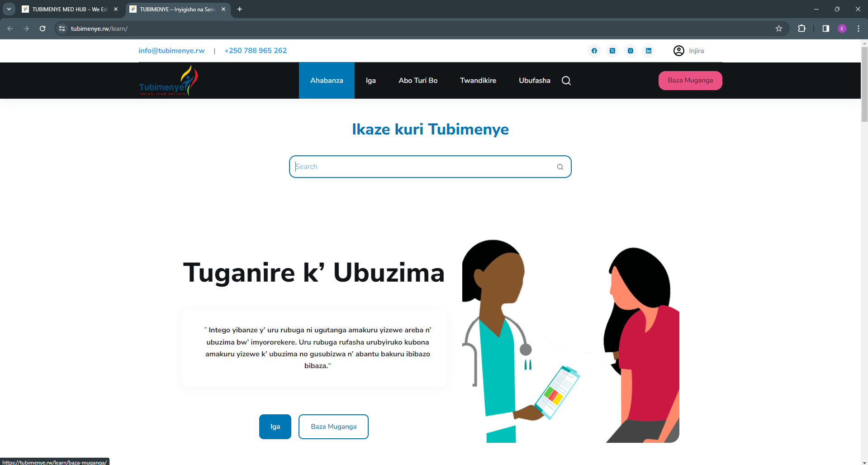Close the TUBIMENYE – Inyigisho tab

223,9
